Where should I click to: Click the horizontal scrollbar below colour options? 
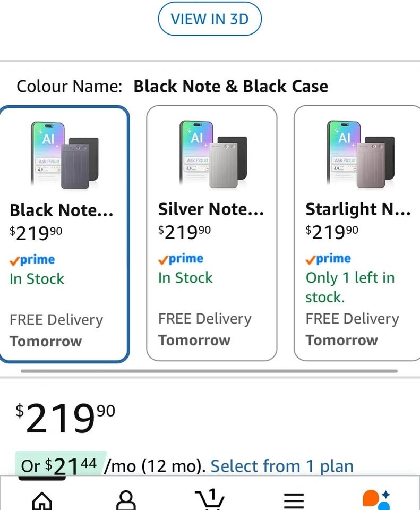click(209, 371)
